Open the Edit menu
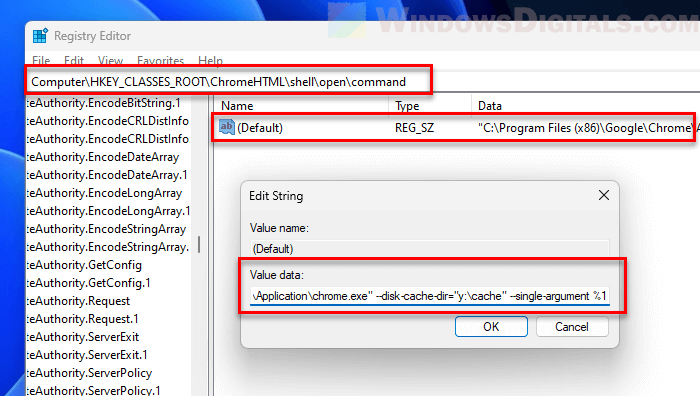The height and width of the screenshot is (396, 700). click(74, 60)
